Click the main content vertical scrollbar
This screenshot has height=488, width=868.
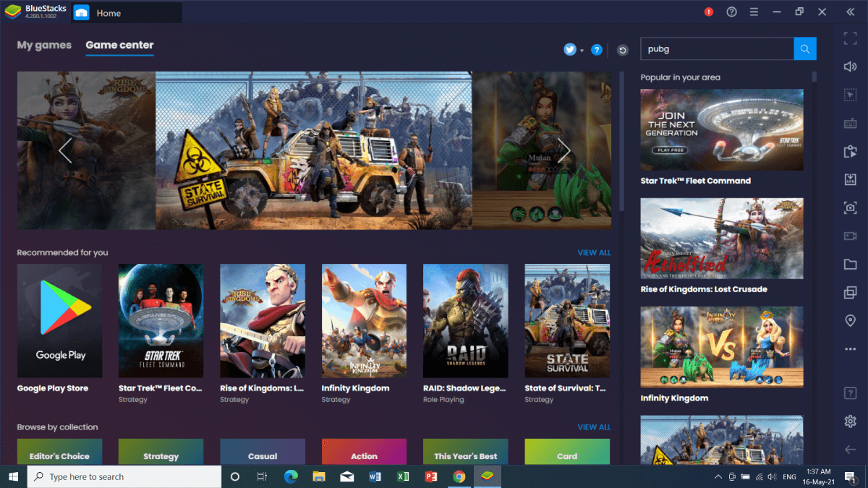tap(621, 141)
